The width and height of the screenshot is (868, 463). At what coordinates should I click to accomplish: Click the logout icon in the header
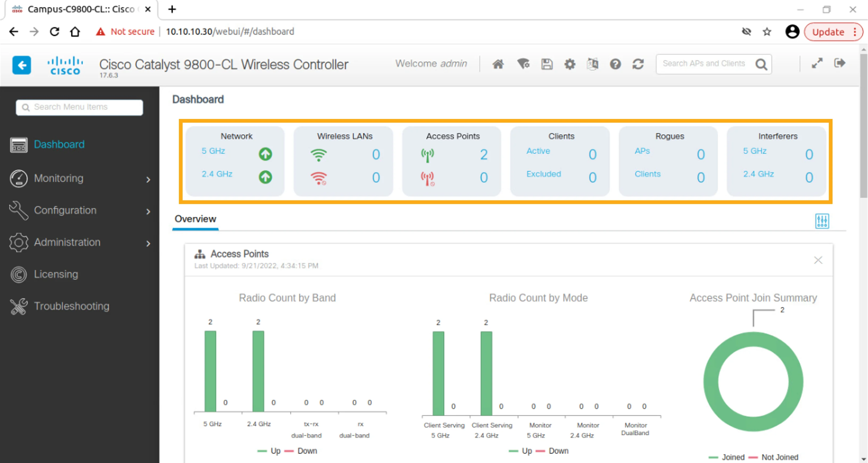(x=840, y=63)
